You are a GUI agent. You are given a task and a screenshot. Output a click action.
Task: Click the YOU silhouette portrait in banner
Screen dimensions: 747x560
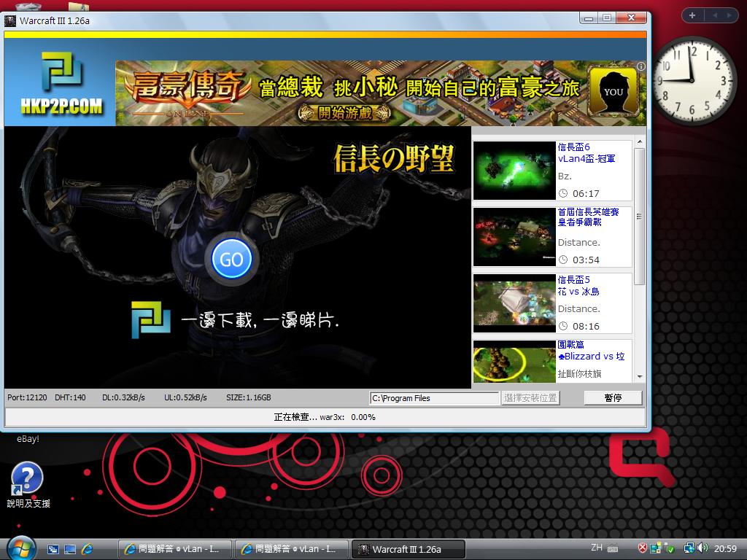613,92
